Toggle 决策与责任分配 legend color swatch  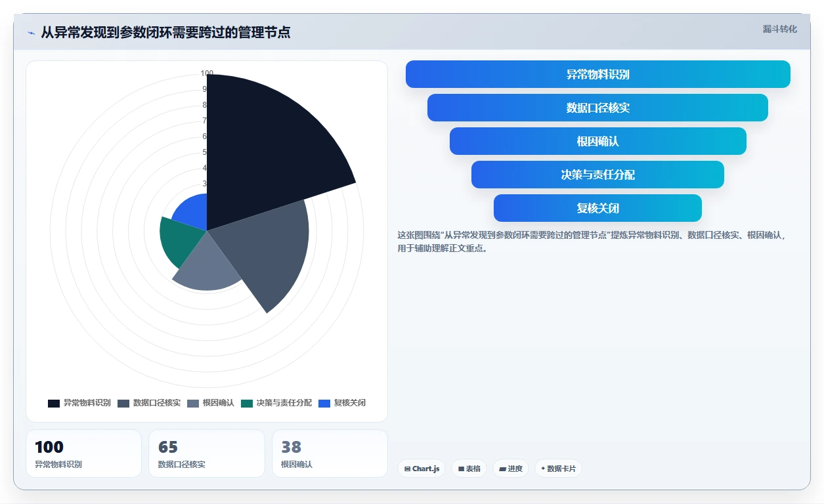pos(247,403)
